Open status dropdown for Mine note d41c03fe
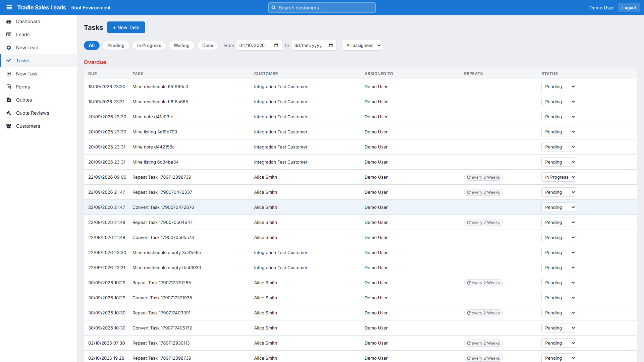644x362 pixels. point(558,117)
